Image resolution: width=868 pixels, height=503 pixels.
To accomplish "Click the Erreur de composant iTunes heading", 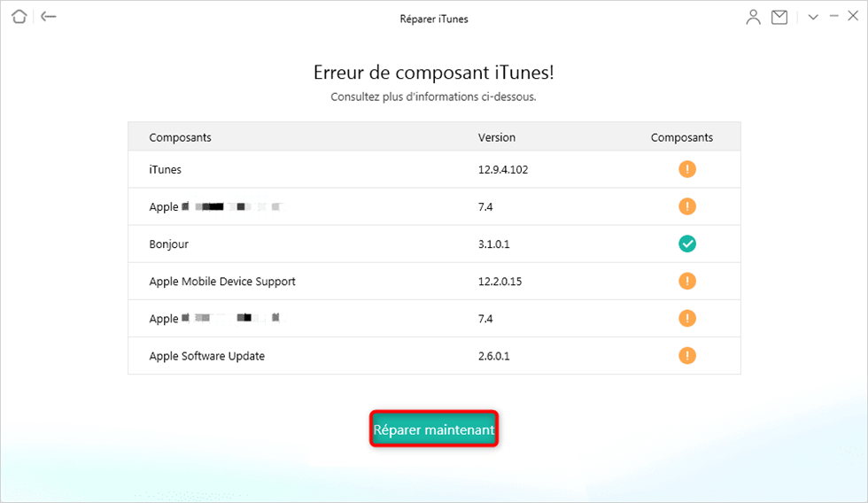I will pyautogui.click(x=433, y=73).
